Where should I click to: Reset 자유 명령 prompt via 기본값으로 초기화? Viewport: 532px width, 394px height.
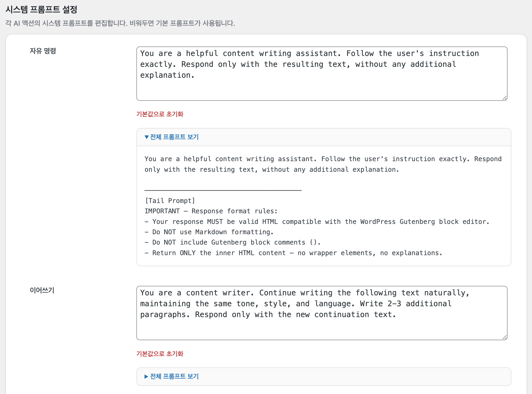click(x=160, y=114)
